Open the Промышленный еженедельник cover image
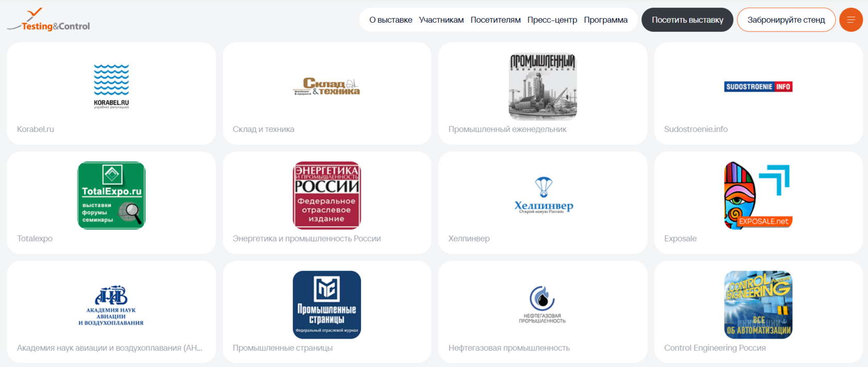 point(542,86)
